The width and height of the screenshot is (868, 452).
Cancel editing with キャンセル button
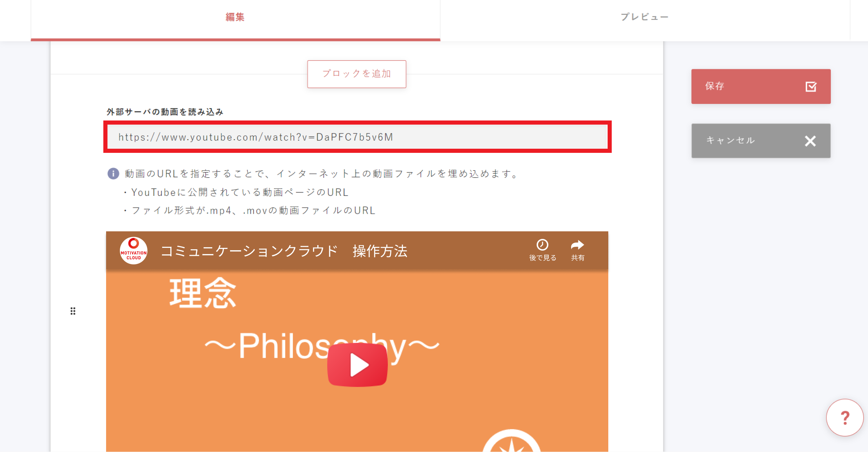(x=761, y=141)
